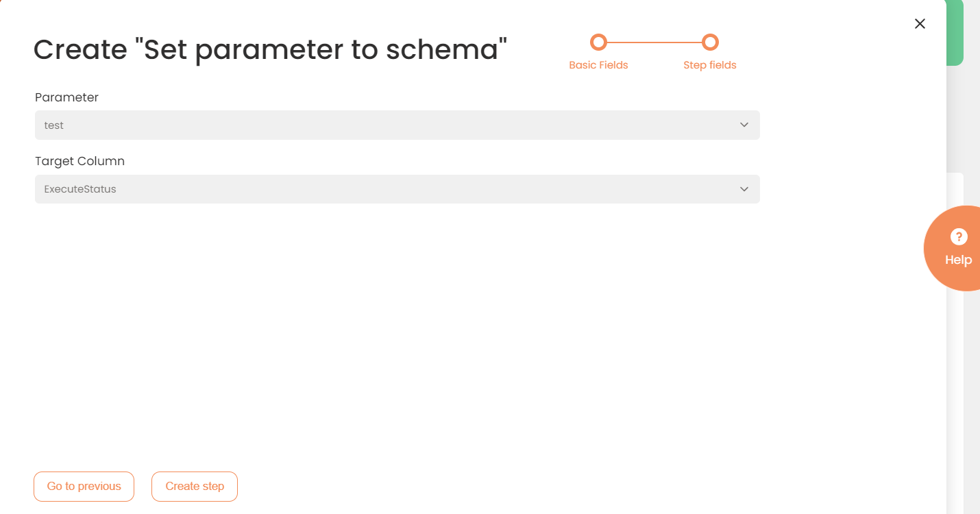Click the "Set parameter to schema" heading
Viewport: 980px width, 514px height.
coord(270,50)
